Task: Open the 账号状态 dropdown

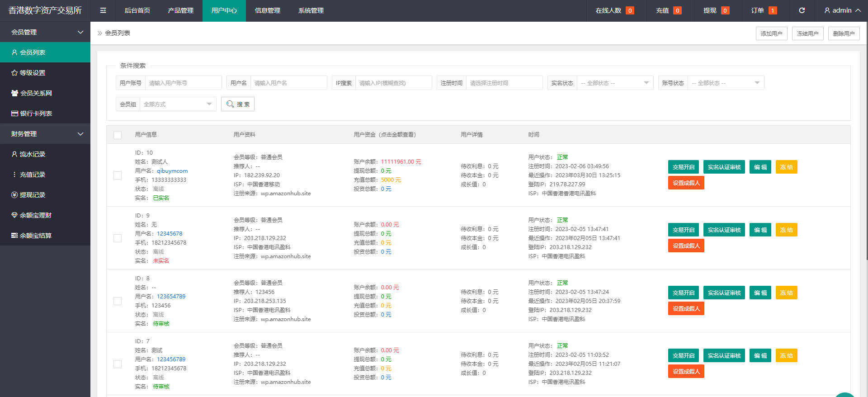Action: pyautogui.click(x=725, y=83)
